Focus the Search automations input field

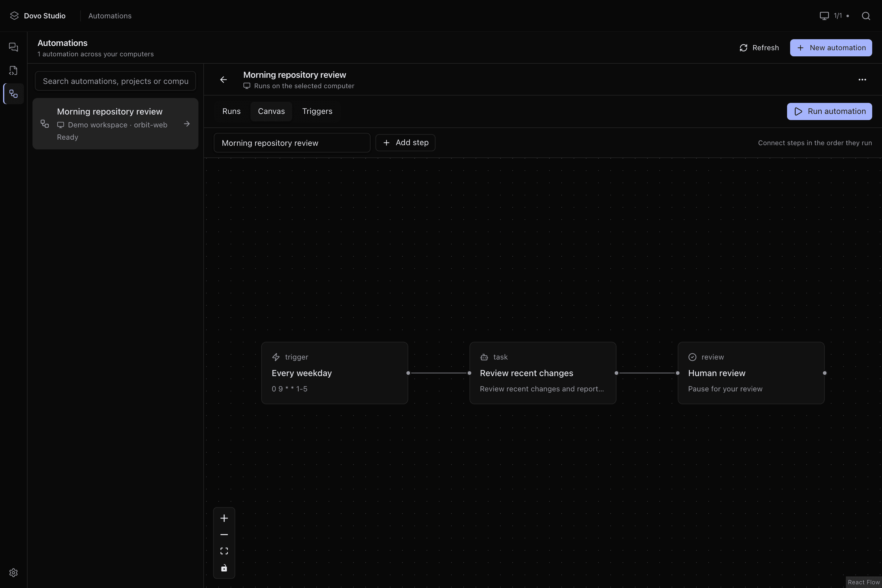pyautogui.click(x=115, y=81)
